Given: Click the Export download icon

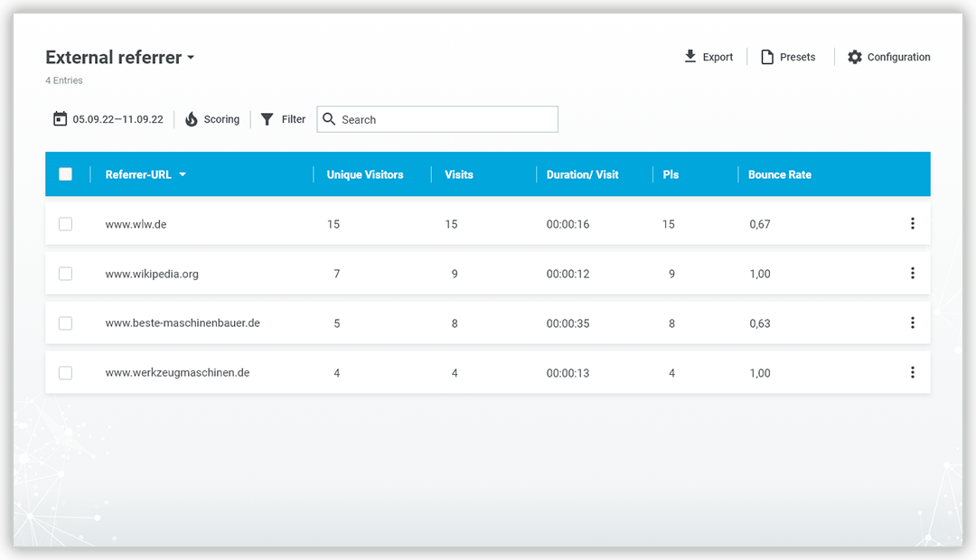Looking at the screenshot, I should click(x=690, y=56).
